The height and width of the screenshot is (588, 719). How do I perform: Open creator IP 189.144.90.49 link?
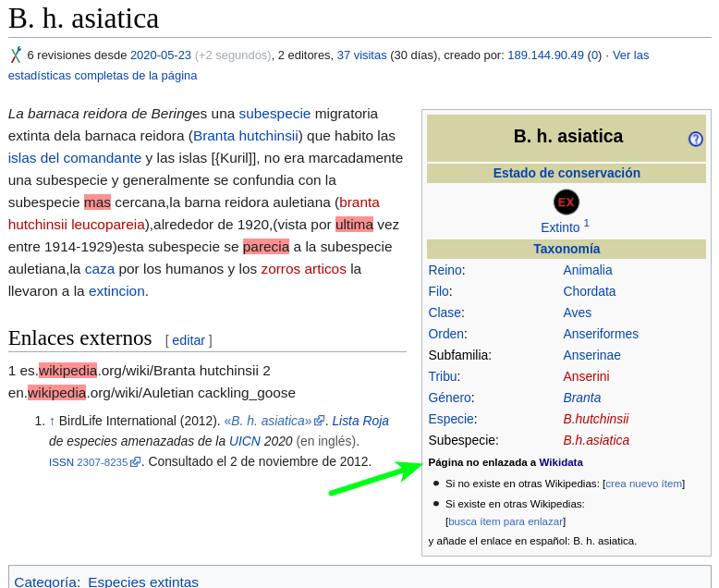(545, 55)
